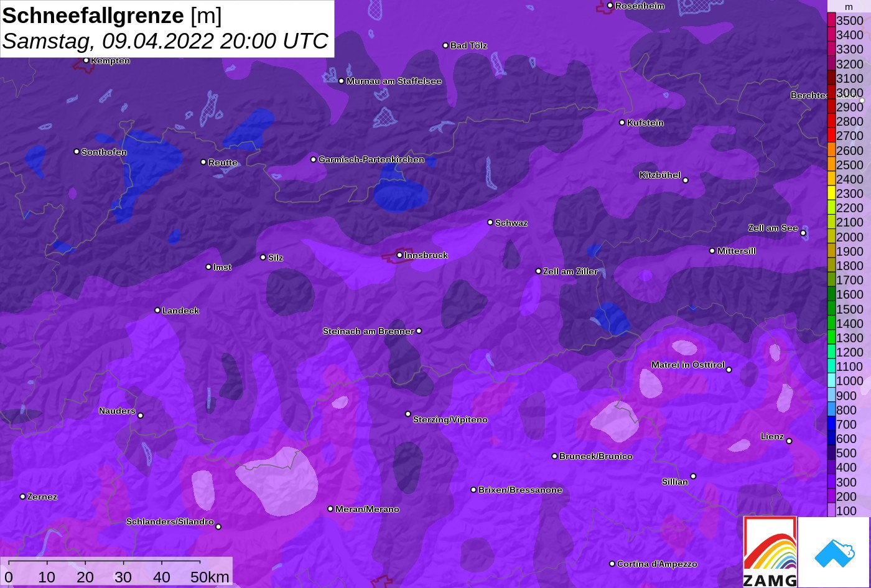Click the Sillian label
The width and height of the screenshot is (871, 588).
(x=675, y=482)
